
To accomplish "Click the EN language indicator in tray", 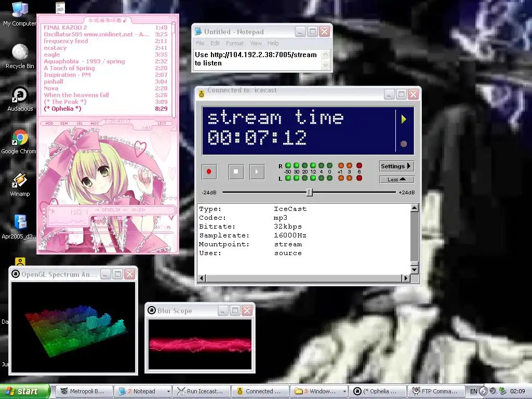I will (473, 391).
